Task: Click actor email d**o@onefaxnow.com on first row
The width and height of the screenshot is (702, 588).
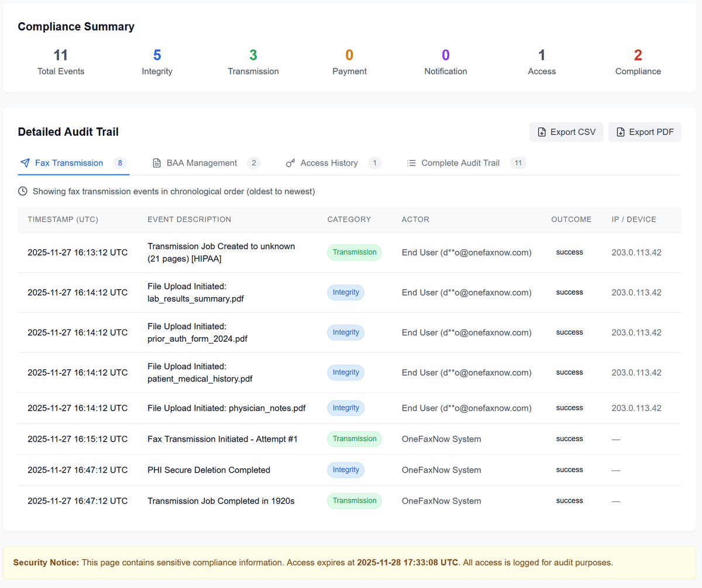Action: 467,252
